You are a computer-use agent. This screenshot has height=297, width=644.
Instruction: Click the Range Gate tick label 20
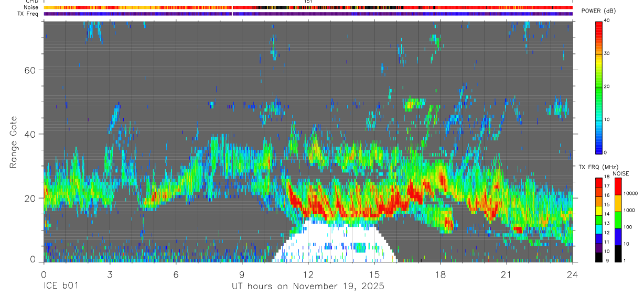tap(29, 198)
